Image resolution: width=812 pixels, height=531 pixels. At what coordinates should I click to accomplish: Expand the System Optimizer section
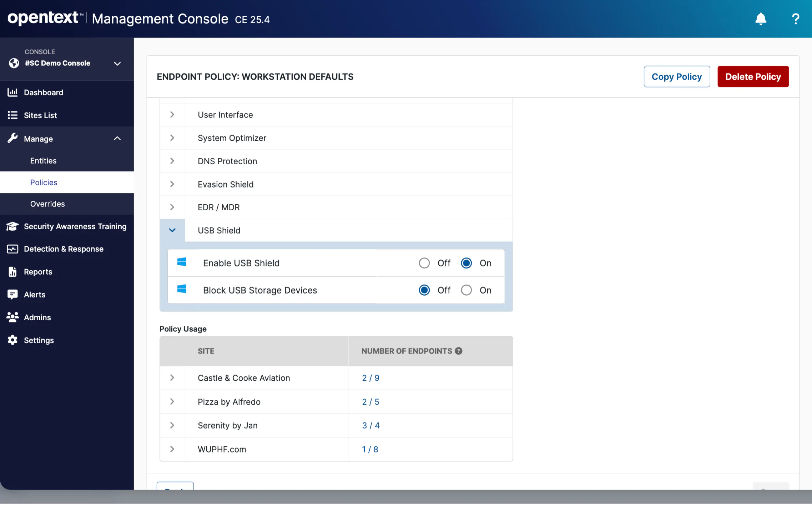pyautogui.click(x=172, y=138)
